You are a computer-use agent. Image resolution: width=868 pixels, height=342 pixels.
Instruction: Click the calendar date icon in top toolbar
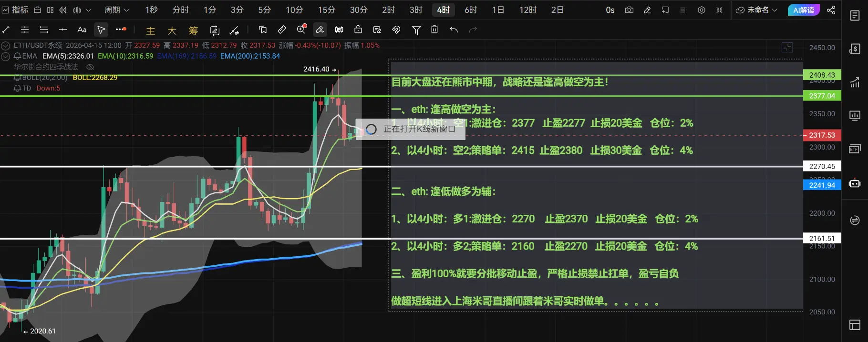click(x=38, y=10)
